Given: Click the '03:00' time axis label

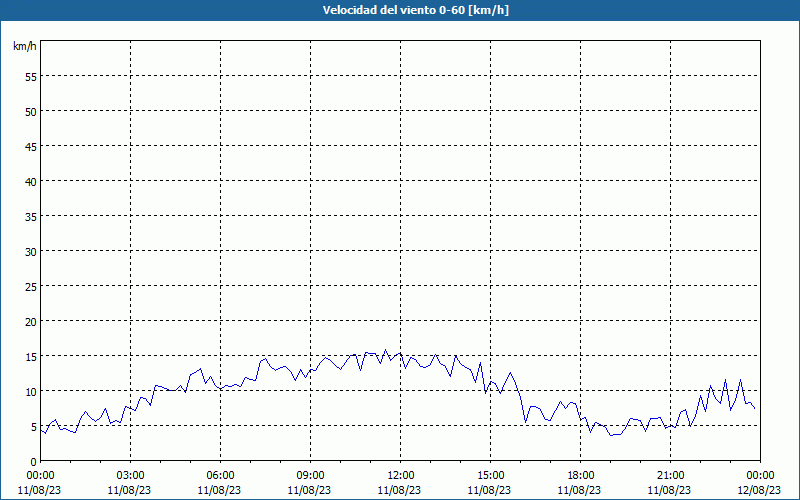Looking at the screenshot, I should pos(130,476).
